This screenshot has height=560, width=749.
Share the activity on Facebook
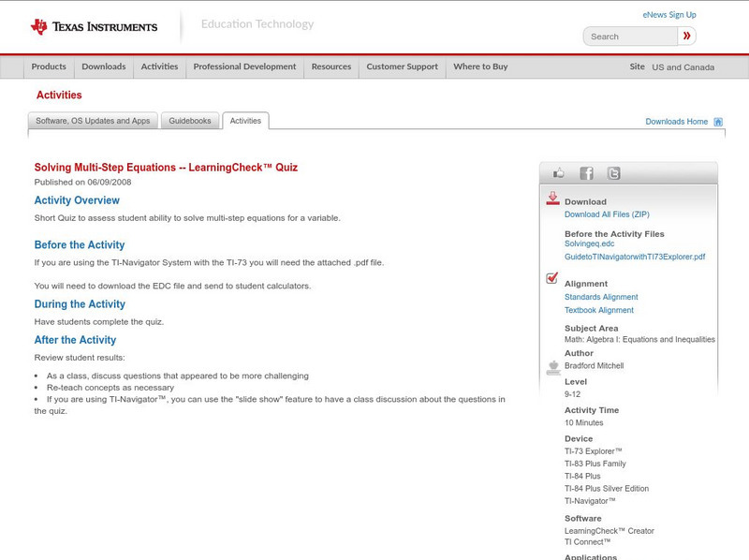pyautogui.click(x=586, y=172)
